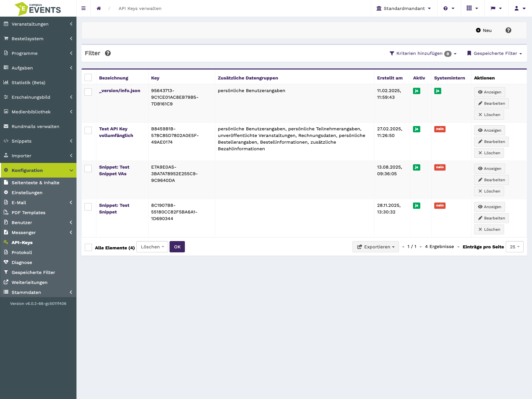Viewport: 532px width, 399px height.
Task: Open the apps grid menu icon
Action: (472, 8)
